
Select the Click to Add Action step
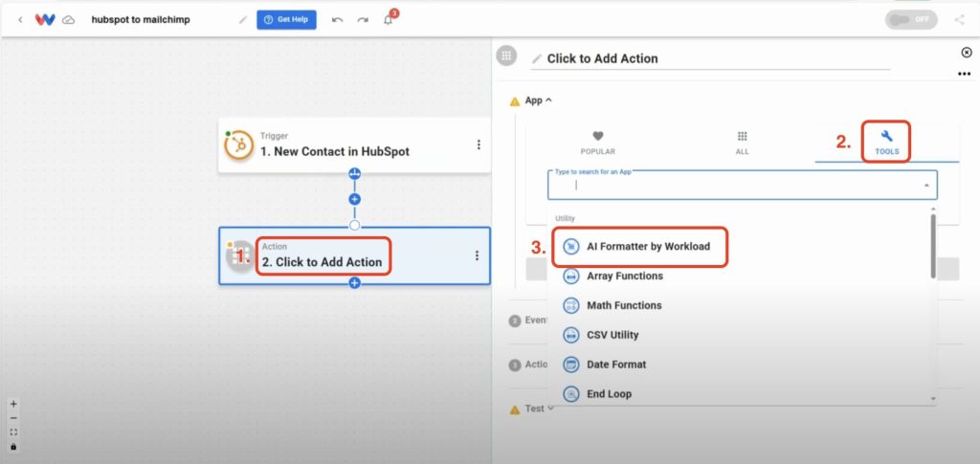[x=354, y=255]
